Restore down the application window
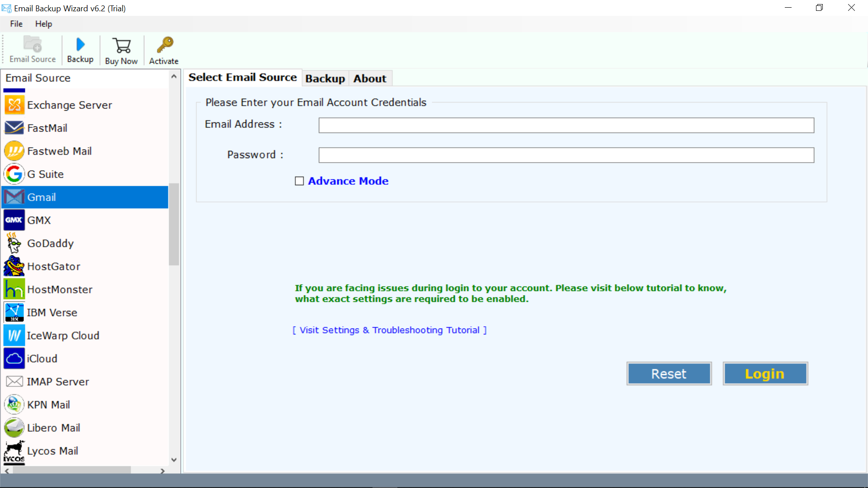The height and width of the screenshot is (488, 868). click(x=819, y=8)
